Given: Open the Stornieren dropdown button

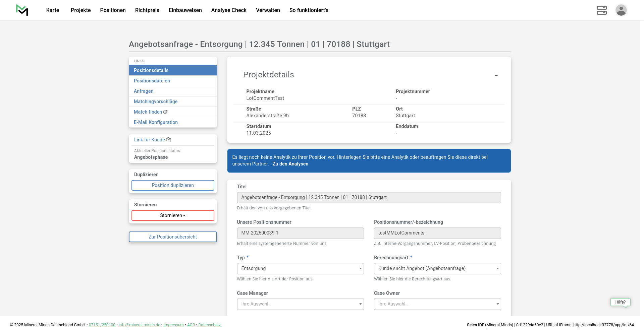Looking at the screenshot, I should click(173, 215).
